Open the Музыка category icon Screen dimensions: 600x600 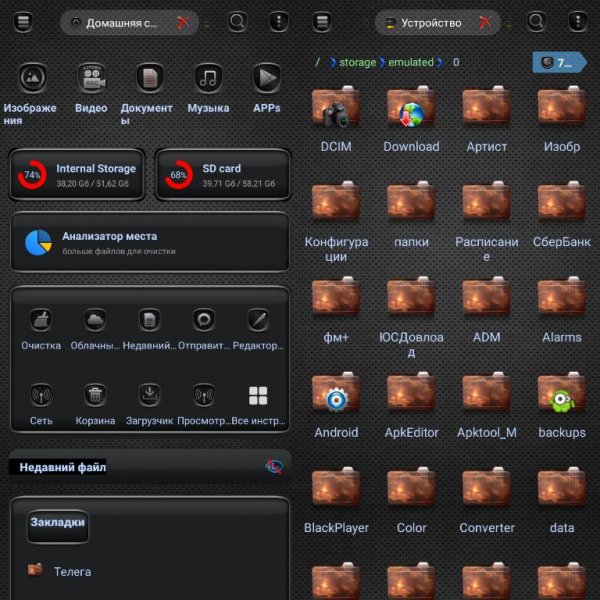pos(208,78)
